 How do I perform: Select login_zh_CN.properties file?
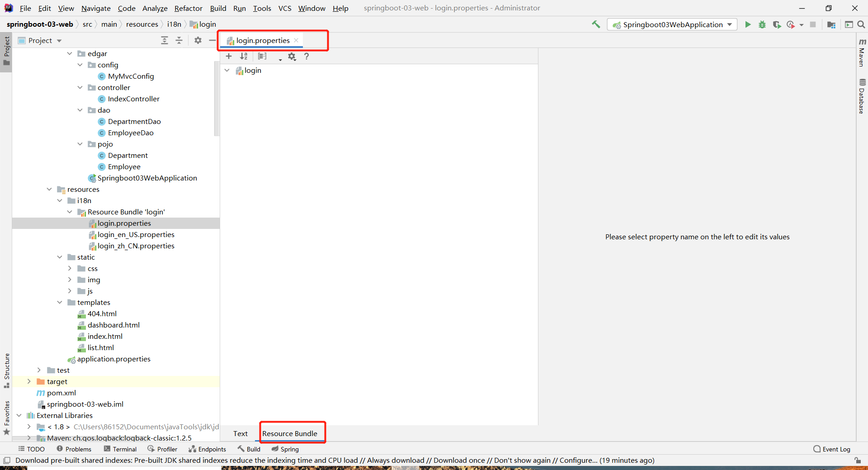pos(136,246)
